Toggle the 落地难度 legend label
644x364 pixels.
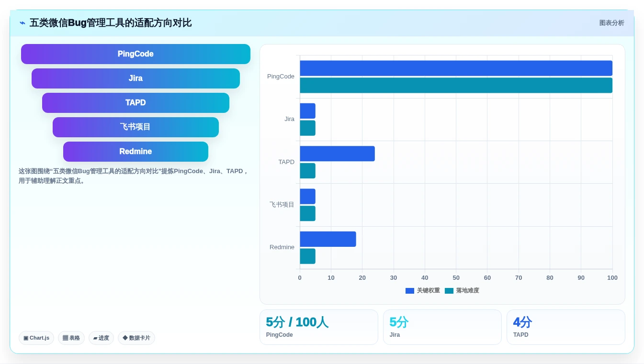[x=468, y=291]
